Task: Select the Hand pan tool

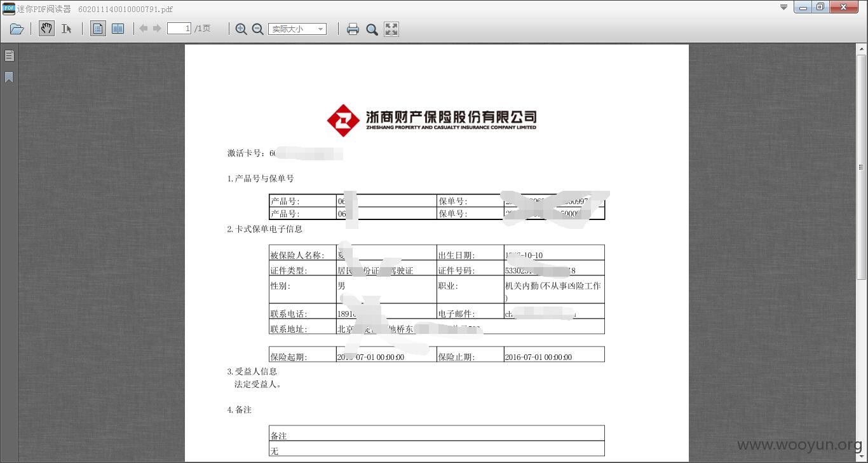Action: point(46,28)
